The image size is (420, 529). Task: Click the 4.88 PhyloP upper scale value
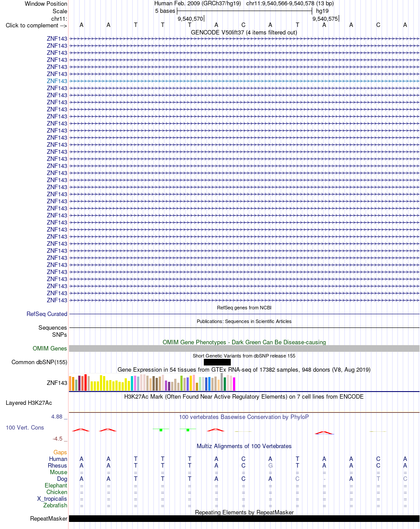tap(57, 417)
